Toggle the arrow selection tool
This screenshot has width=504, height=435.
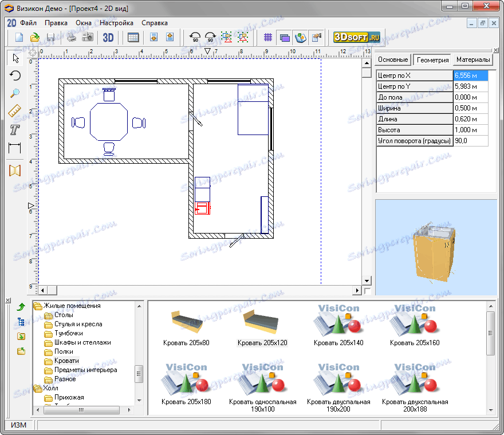point(15,58)
